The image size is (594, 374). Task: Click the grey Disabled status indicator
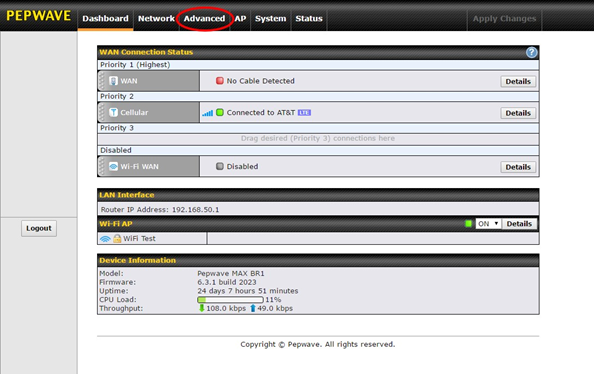click(220, 166)
